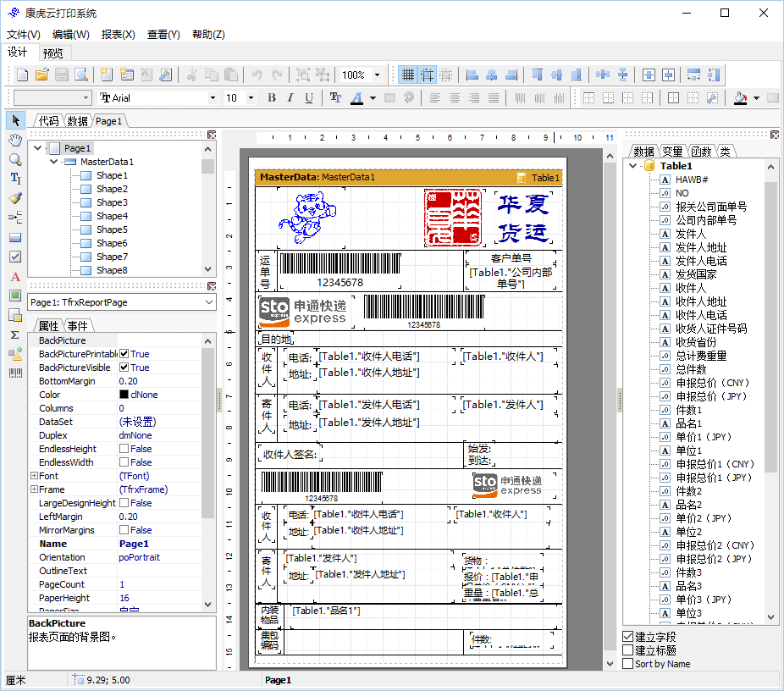
Task: Select the Hand tool in left toolbox
Action: click(x=15, y=139)
